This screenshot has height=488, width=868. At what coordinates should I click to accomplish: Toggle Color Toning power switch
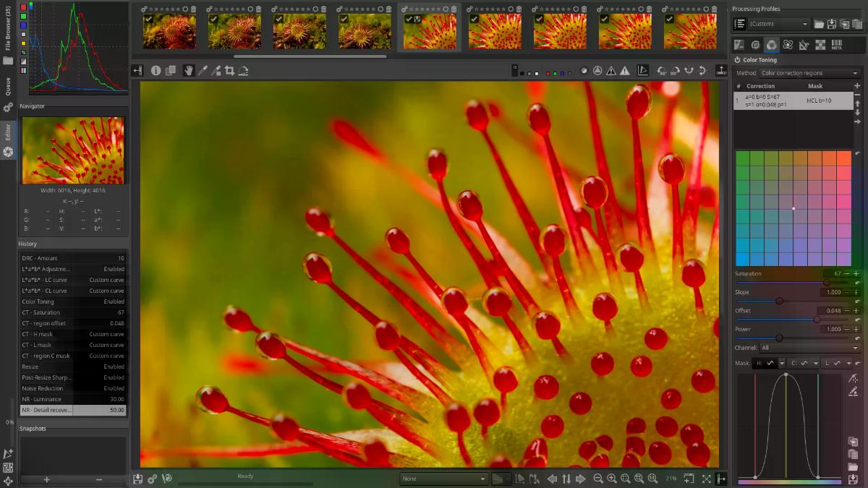coord(738,60)
